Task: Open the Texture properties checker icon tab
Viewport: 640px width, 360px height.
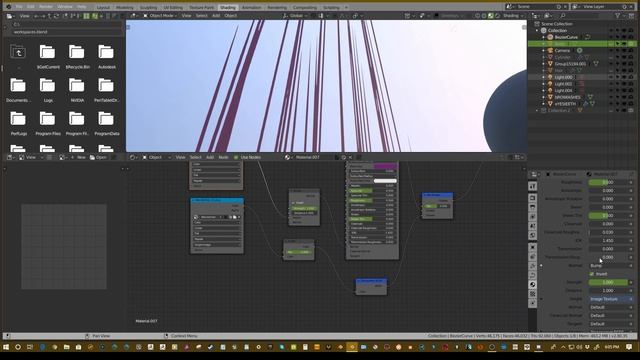Action: tap(533, 294)
